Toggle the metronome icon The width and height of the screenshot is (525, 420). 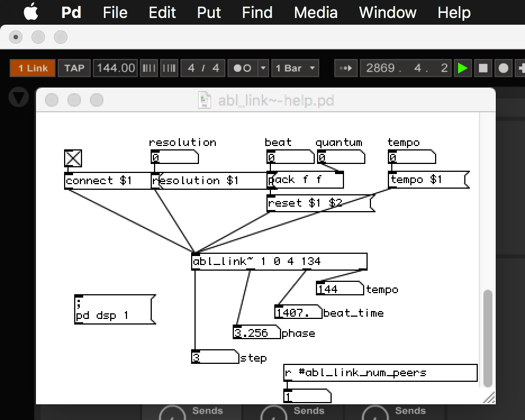coord(242,69)
